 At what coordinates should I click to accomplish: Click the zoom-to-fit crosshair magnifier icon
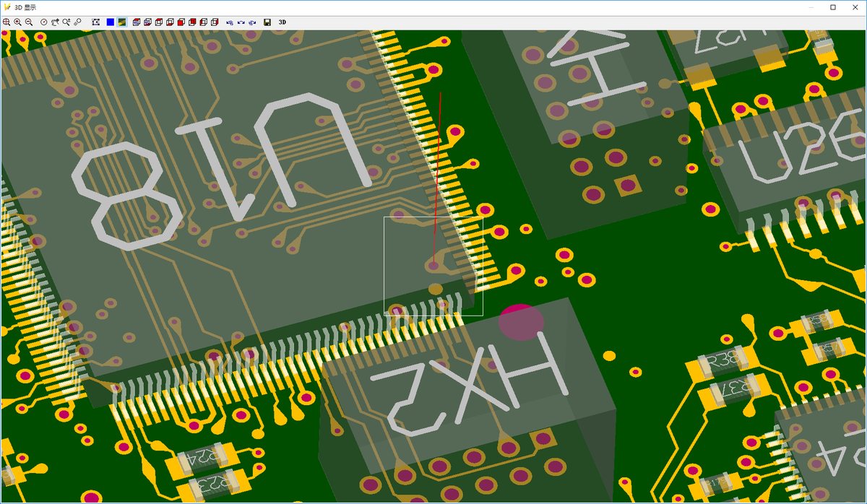point(7,22)
